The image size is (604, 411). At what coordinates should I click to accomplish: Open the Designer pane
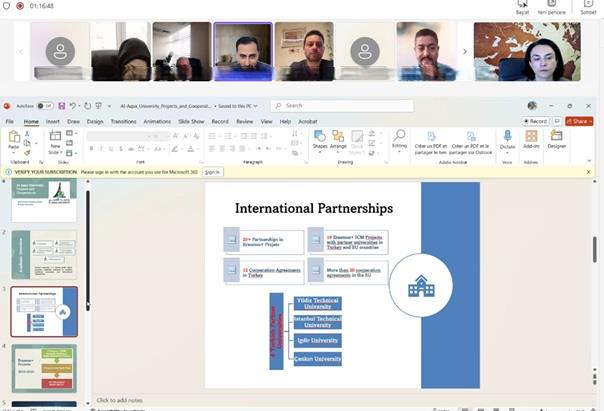(x=556, y=139)
